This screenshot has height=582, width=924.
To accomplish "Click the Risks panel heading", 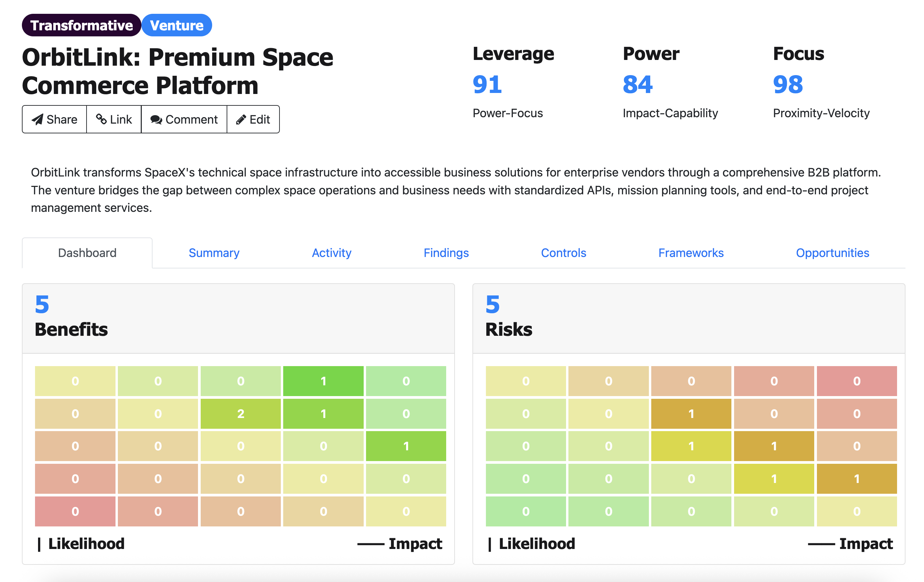I will (x=509, y=329).
